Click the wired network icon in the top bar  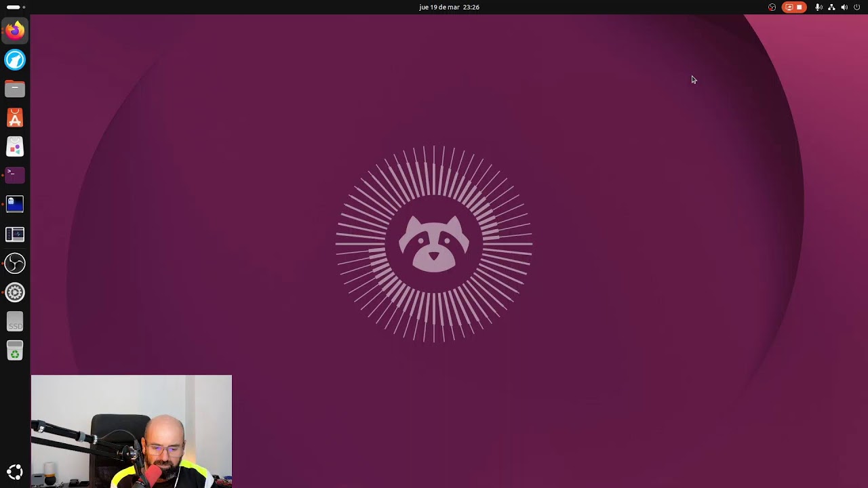pos(831,7)
